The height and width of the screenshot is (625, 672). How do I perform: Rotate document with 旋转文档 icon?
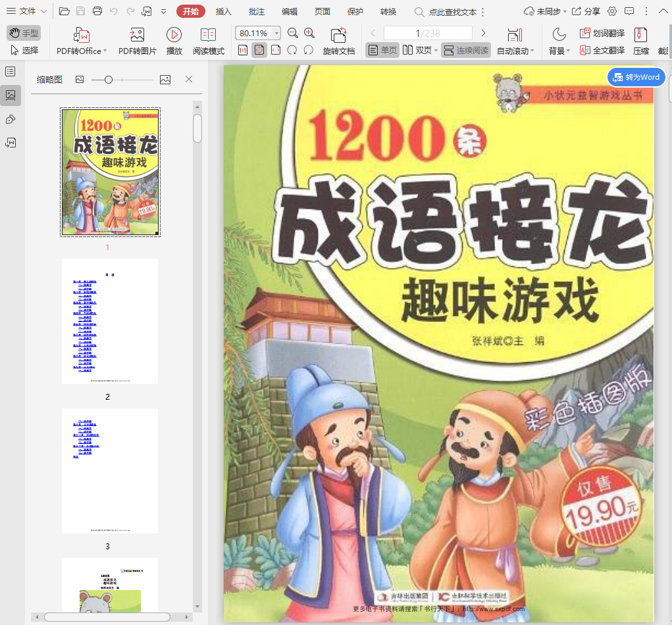click(338, 36)
